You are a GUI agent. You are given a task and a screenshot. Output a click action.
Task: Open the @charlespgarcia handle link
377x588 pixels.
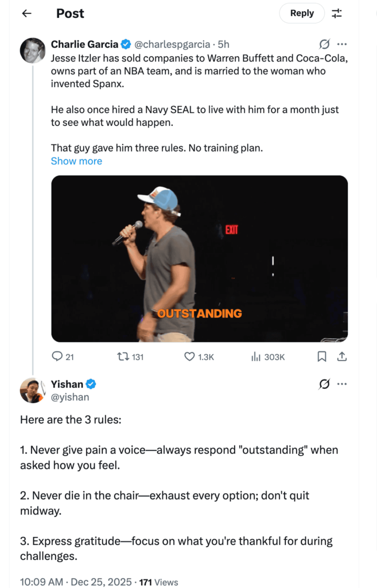point(171,44)
